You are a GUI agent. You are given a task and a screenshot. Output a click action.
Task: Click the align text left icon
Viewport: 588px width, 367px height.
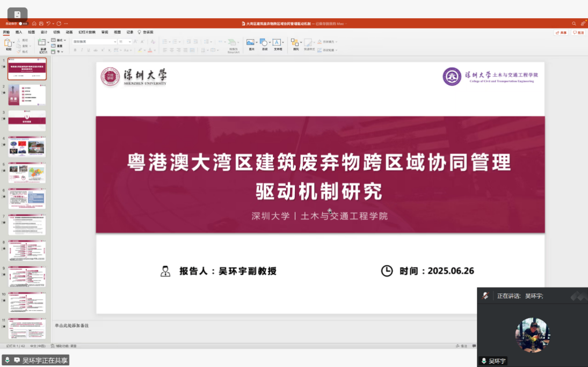point(165,50)
